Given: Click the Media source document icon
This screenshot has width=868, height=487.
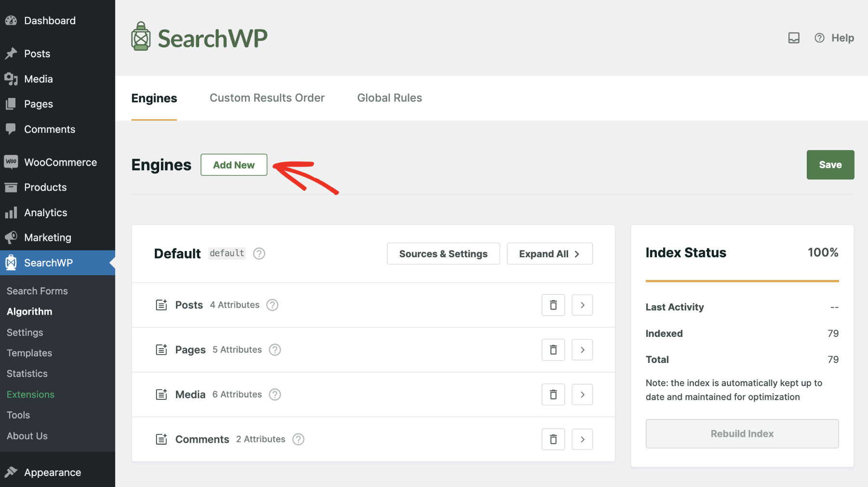Looking at the screenshot, I should [x=162, y=395].
